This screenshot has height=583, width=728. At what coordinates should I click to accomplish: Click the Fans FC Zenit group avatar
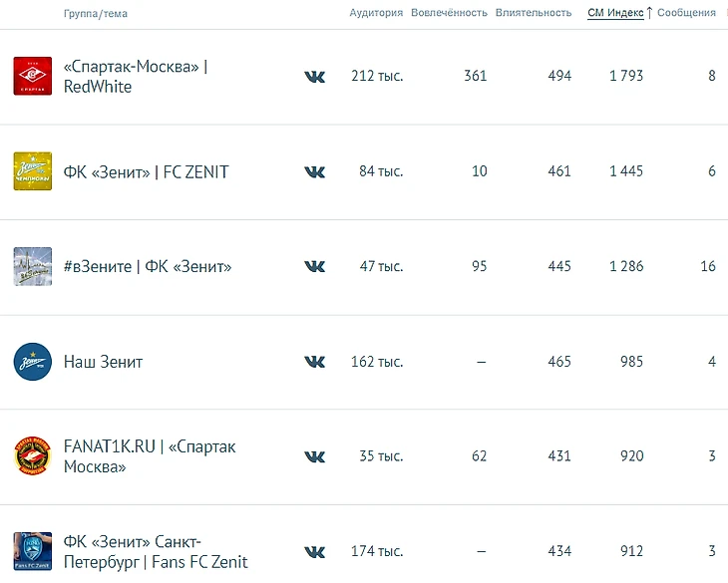coord(32,551)
